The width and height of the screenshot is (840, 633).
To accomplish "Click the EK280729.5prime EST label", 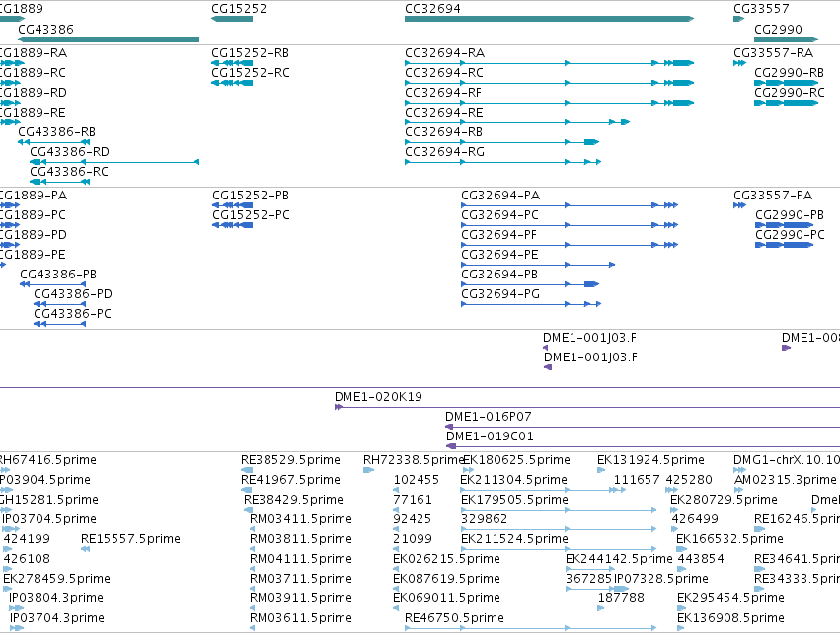I will pos(724,500).
